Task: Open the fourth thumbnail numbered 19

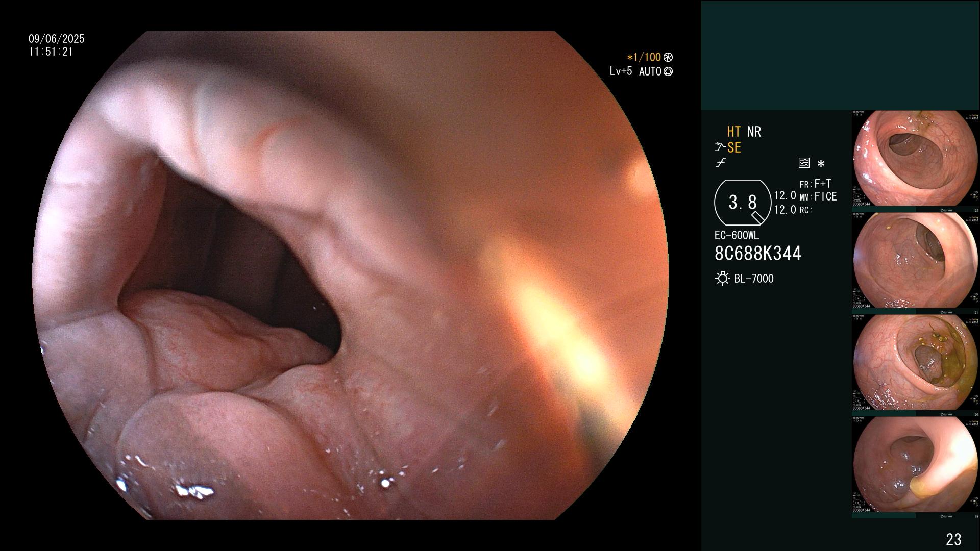Action: (915, 465)
